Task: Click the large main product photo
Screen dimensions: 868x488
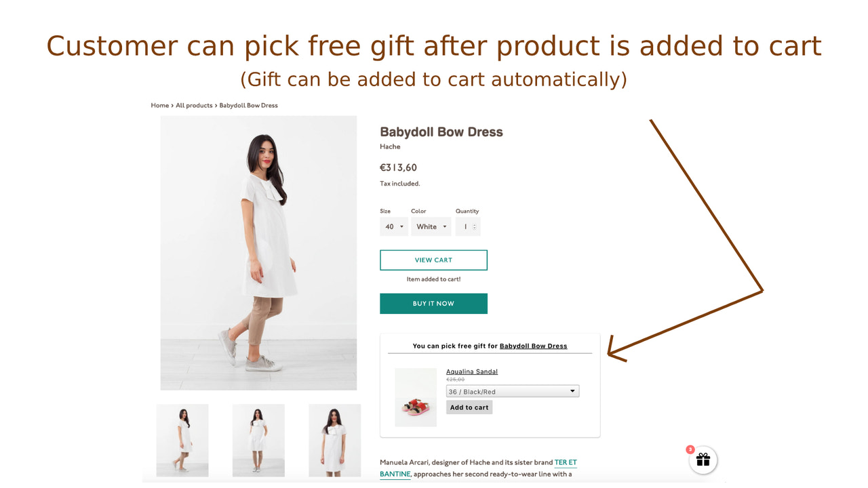Action: 258,252
